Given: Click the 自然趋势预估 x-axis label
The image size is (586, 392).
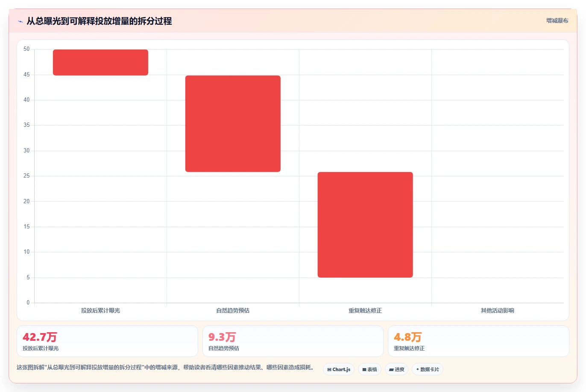Looking at the screenshot, I should (233, 310).
